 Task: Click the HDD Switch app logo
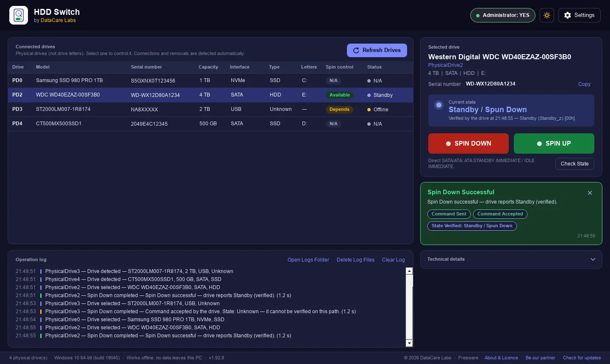click(19, 15)
